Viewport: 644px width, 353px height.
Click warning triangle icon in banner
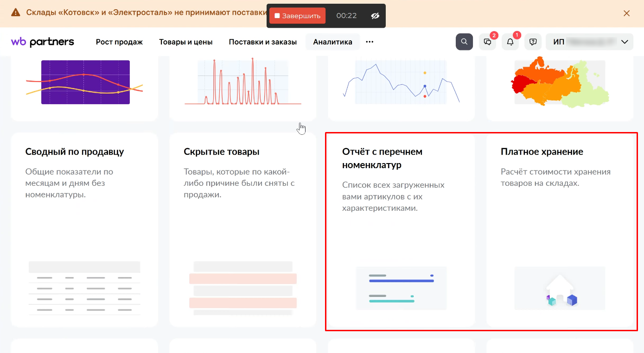16,13
